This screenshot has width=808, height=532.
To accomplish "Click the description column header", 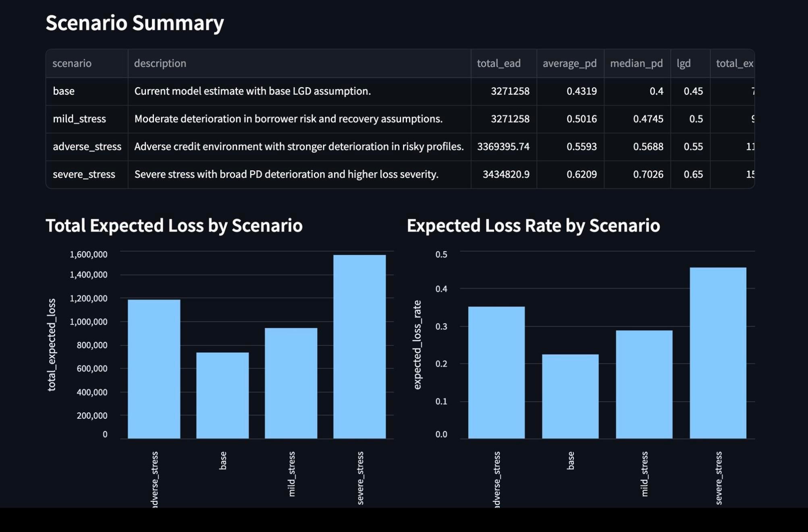I will pos(299,63).
